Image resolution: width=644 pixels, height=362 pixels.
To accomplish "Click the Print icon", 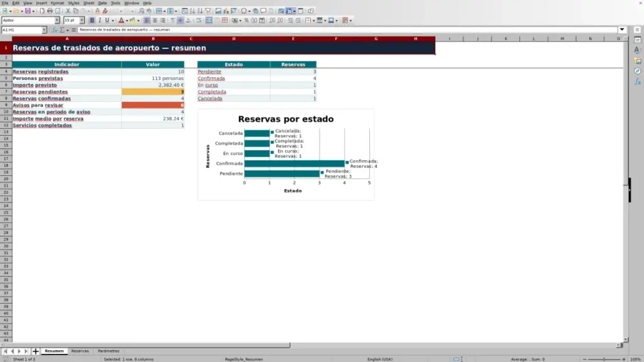I will point(50,11).
